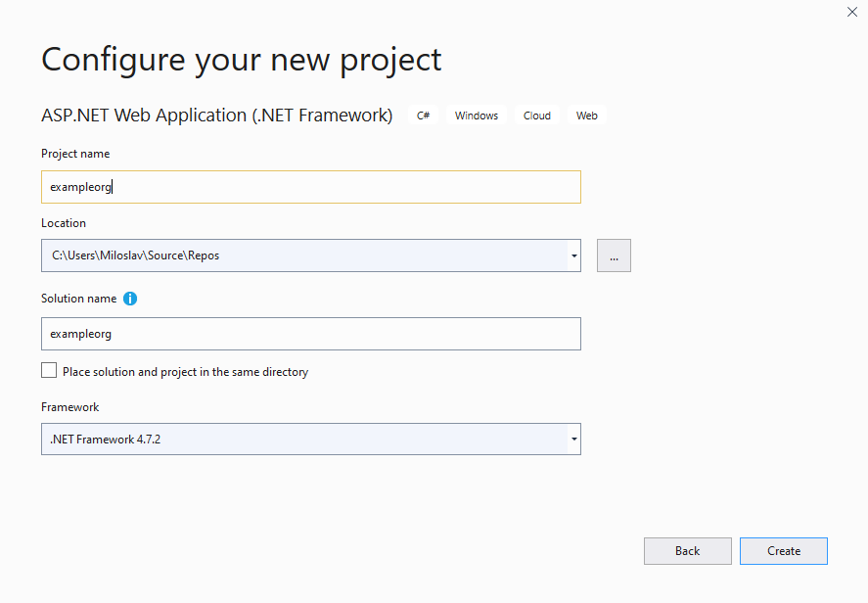
Task: Click the Web tag label
Action: pos(587,116)
